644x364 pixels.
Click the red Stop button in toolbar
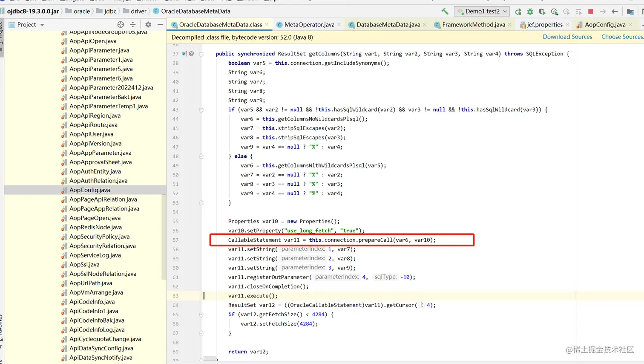point(590,12)
